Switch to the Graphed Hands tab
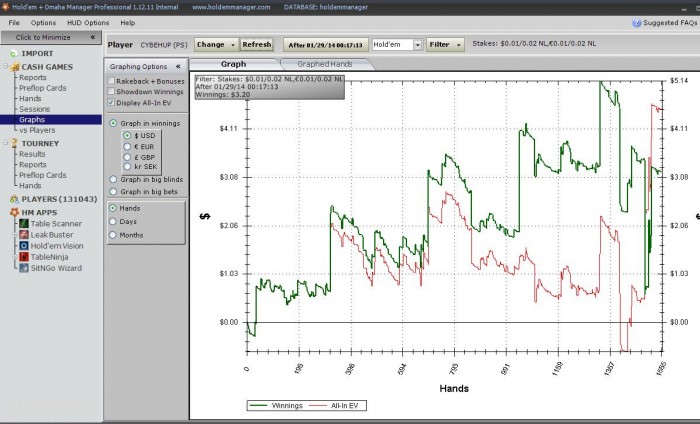700x424 pixels. point(325,64)
